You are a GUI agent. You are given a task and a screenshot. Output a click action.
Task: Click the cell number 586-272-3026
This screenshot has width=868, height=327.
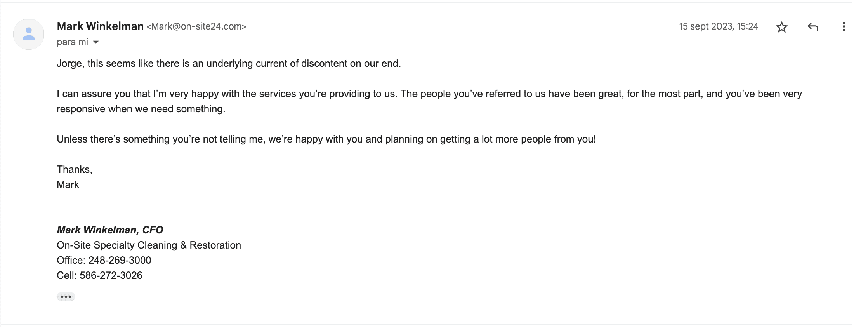(111, 275)
